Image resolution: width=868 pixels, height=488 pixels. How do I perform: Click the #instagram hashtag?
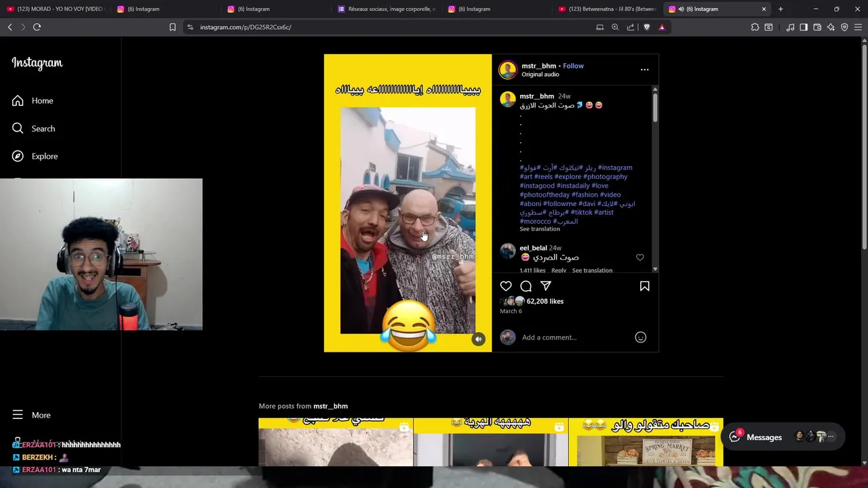[615, 167]
